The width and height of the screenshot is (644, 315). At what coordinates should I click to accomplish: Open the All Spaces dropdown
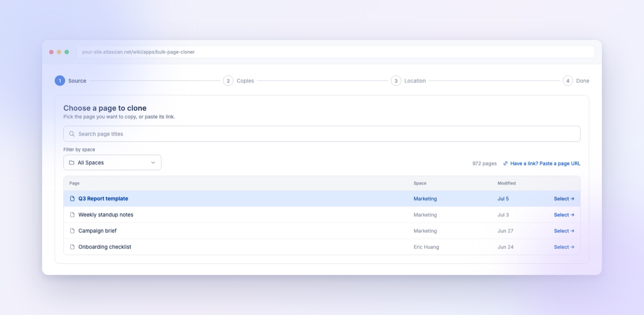(112, 163)
